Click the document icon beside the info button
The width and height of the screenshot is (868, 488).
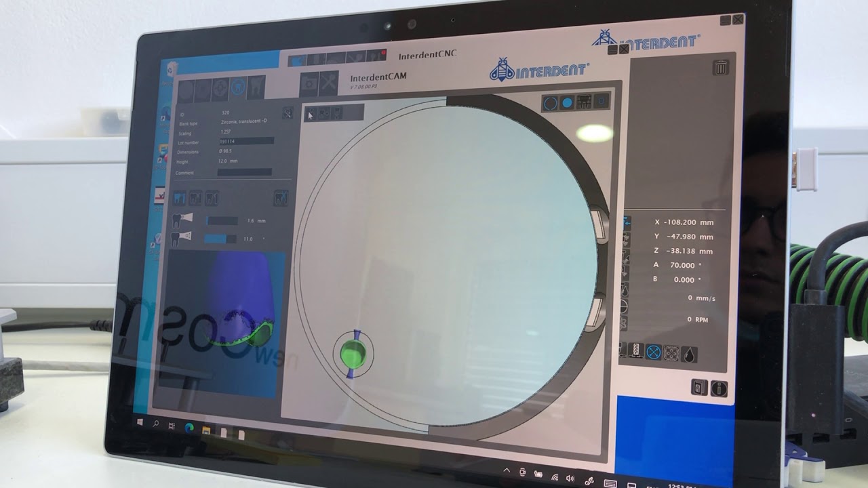point(699,387)
